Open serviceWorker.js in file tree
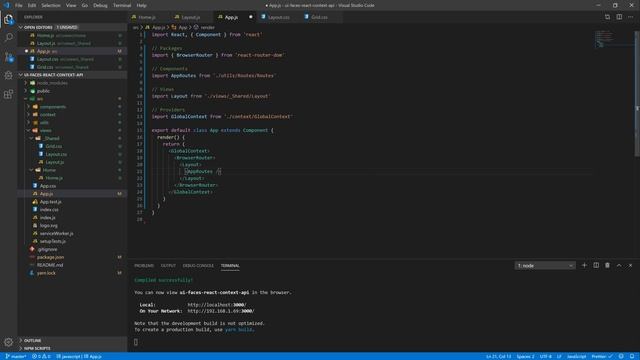This screenshot has height=360, width=640. pos(56,233)
